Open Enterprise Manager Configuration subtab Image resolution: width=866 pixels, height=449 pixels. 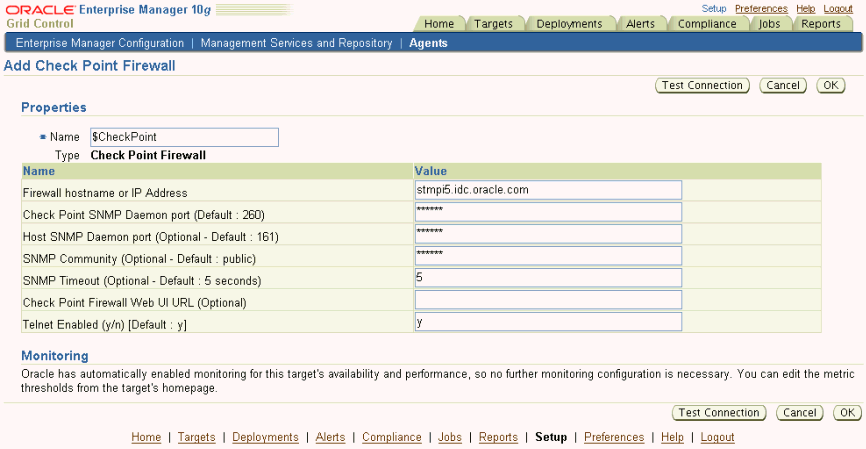click(99, 43)
